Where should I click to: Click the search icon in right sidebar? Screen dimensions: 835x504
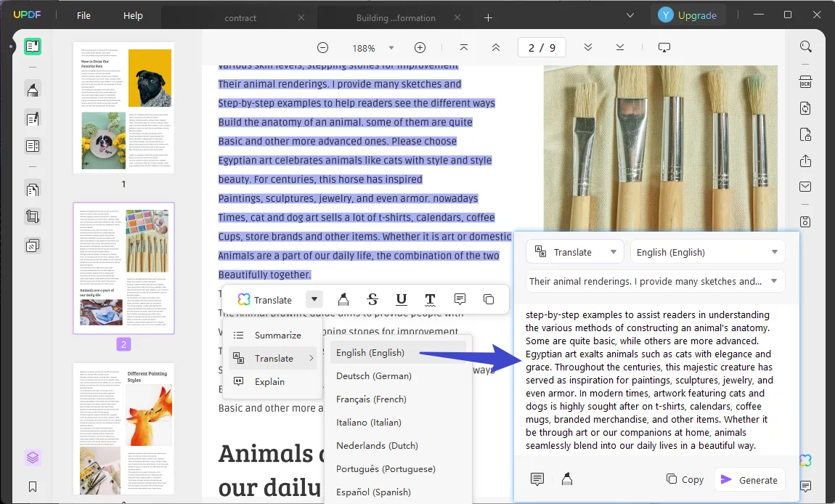[805, 46]
